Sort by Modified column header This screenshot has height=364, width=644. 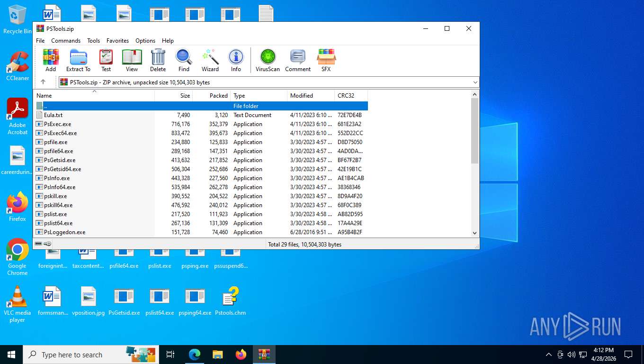[311, 96]
